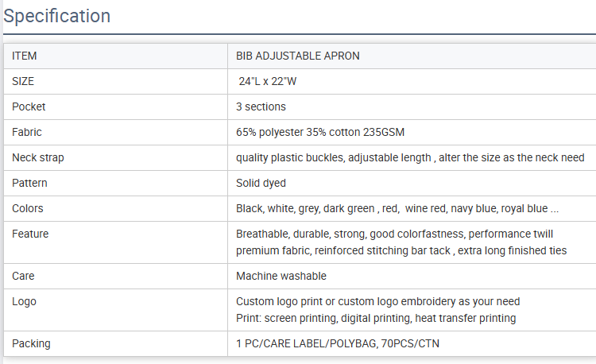Click the 3 sections pocket value

coord(261,106)
